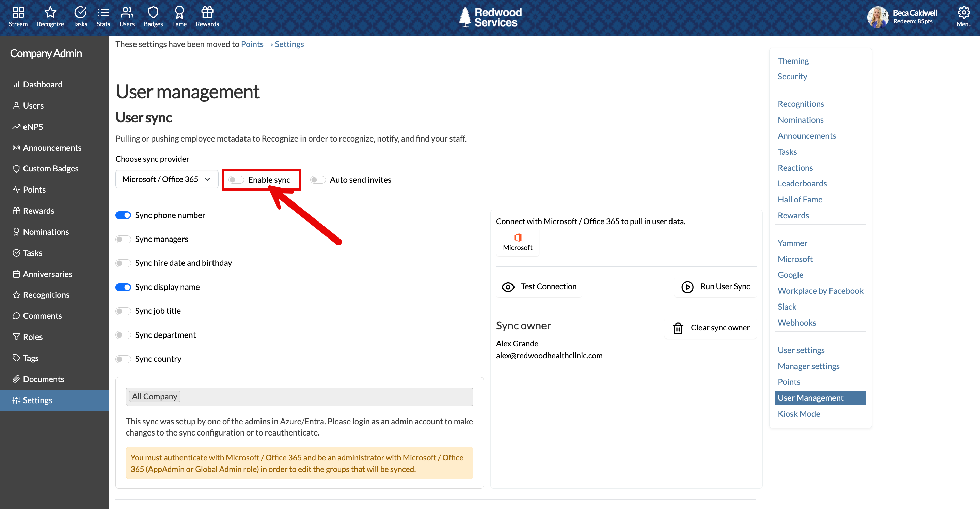Click Beca Caldwell profile avatar
Screen dimensions: 980x509
[878, 17]
